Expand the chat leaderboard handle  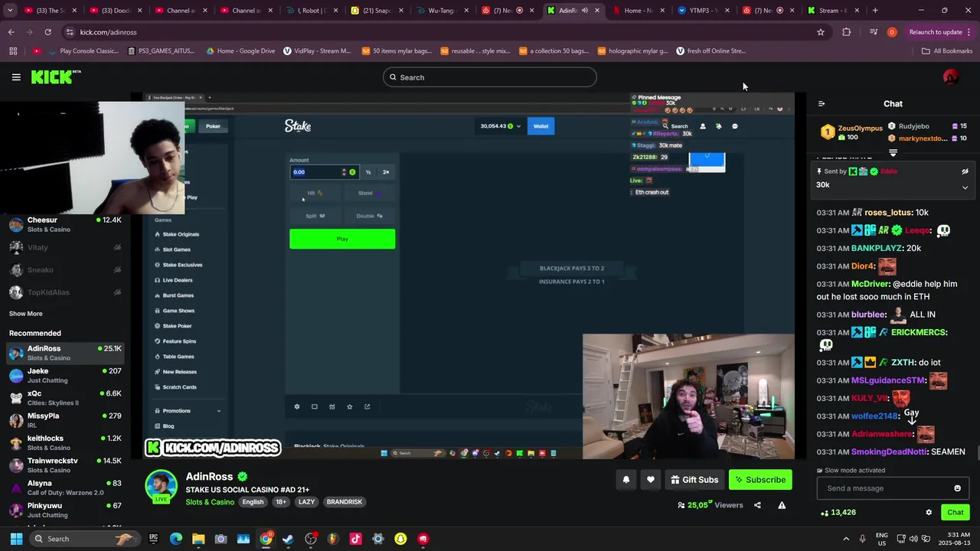coord(893,153)
